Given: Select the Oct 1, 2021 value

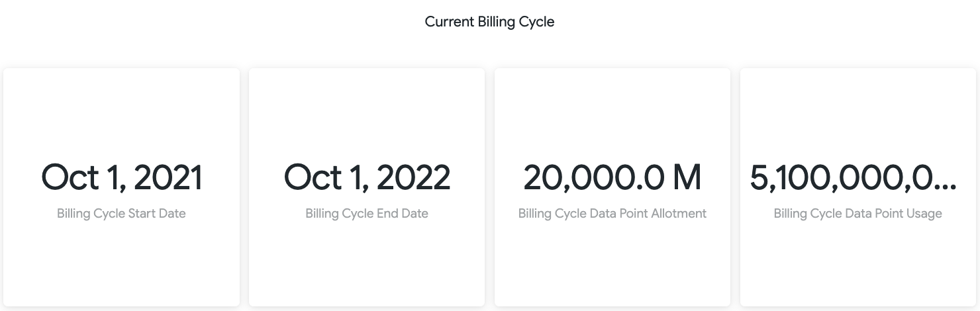Looking at the screenshot, I should pyautogui.click(x=122, y=177).
